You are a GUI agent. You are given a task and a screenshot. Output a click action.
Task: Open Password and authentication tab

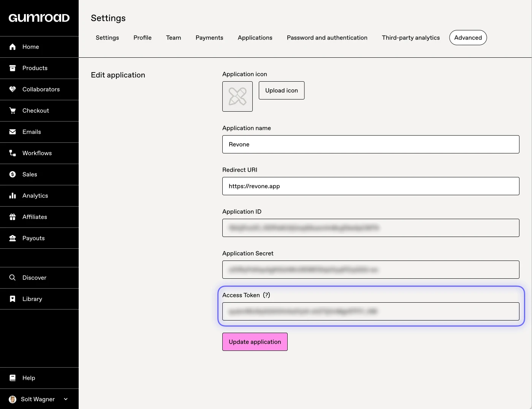click(327, 38)
